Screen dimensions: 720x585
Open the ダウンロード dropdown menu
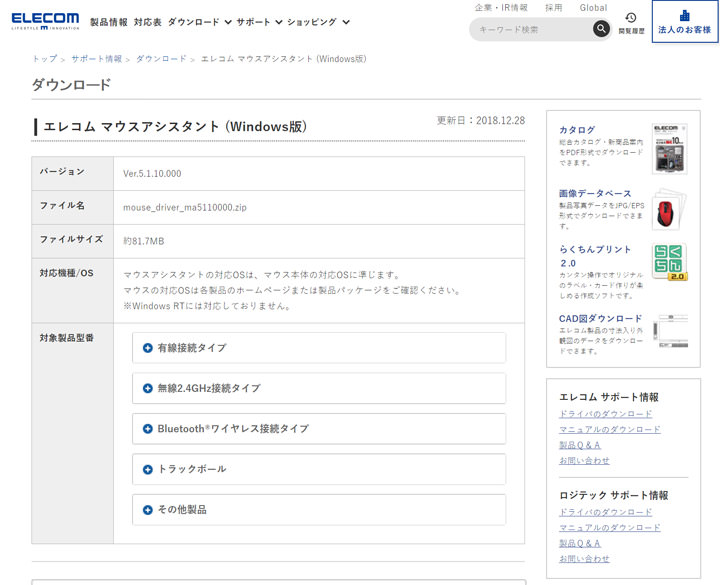(199, 22)
